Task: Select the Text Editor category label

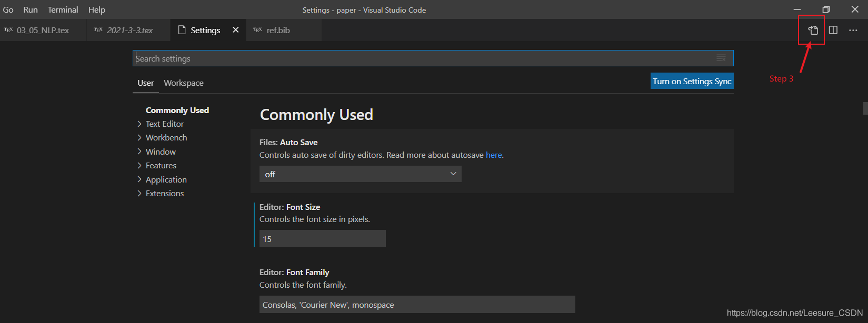Action: 165,124
